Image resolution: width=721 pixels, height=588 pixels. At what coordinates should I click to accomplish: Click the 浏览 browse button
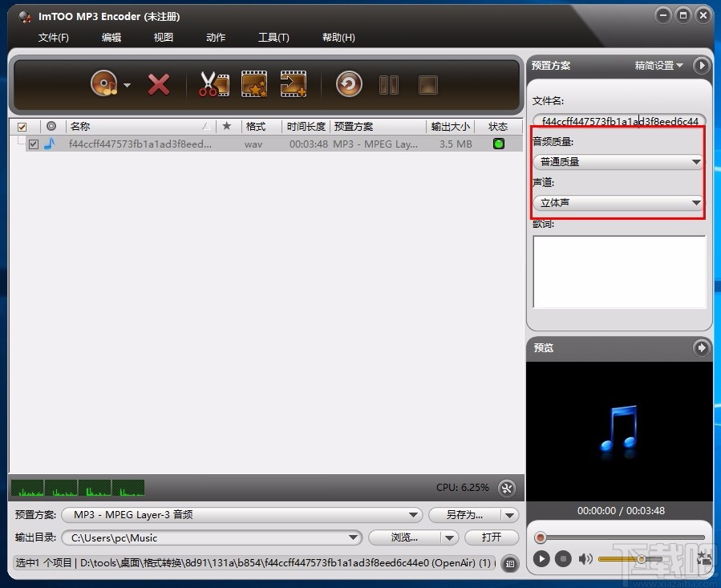pos(404,537)
